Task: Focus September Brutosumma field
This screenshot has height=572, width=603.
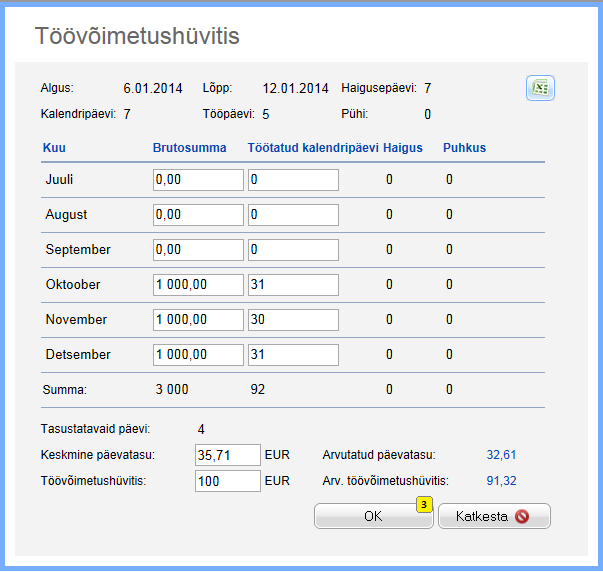Action: (x=198, y=250)
